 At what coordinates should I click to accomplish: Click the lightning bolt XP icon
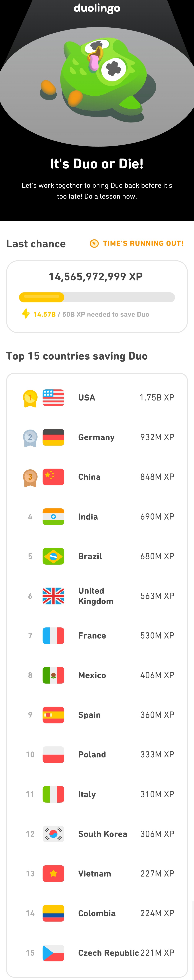click(26, 314)
